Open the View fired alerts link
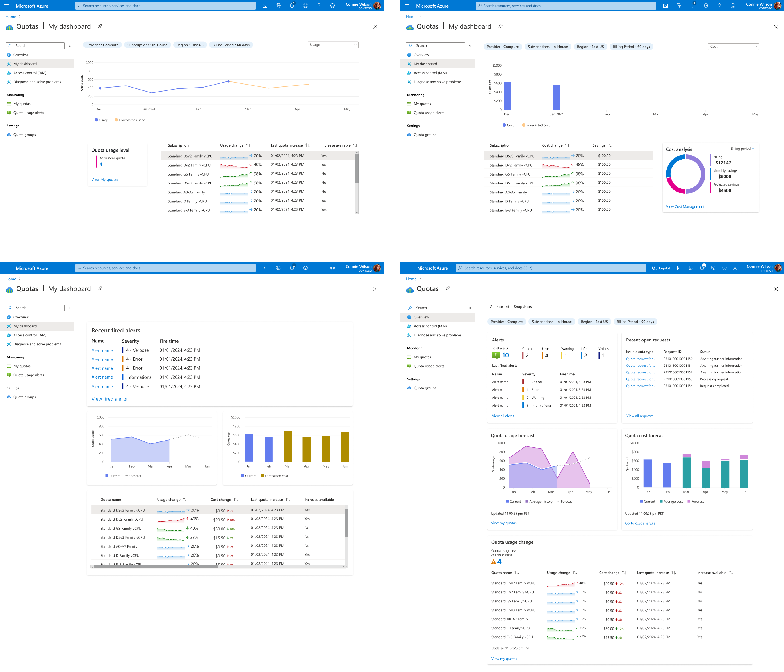The width and height of the screenshot is (784, 672). (x=109, y=399)
